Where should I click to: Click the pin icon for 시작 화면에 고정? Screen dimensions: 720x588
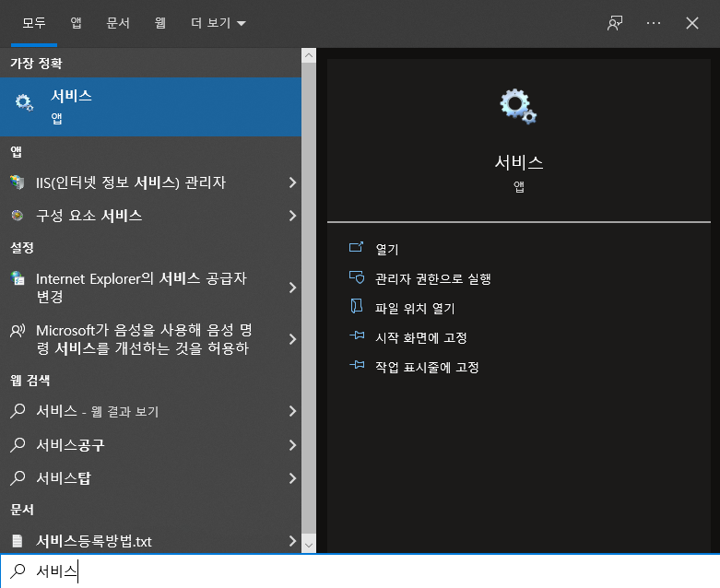pos(357,336)
